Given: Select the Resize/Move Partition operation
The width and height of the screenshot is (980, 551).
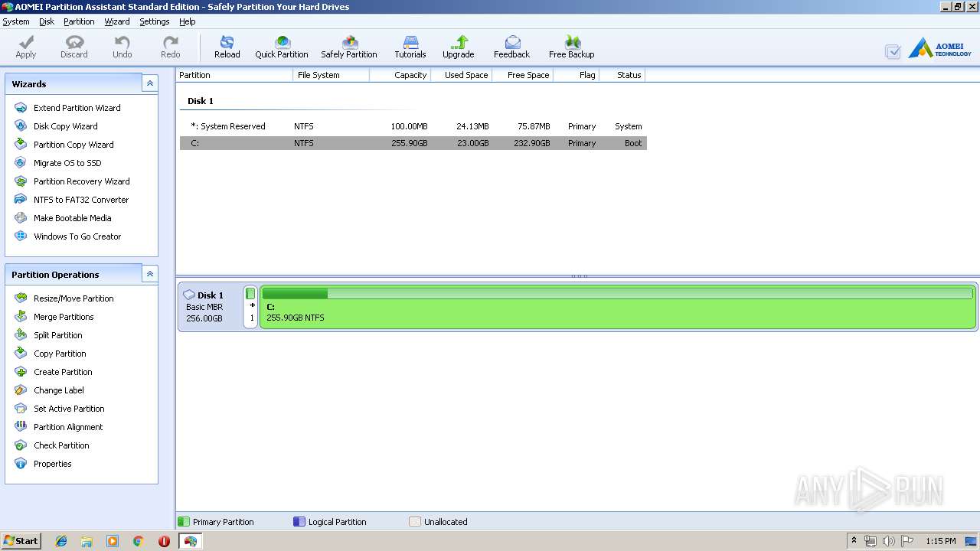Looking at the screenshot, I should 73,298.
